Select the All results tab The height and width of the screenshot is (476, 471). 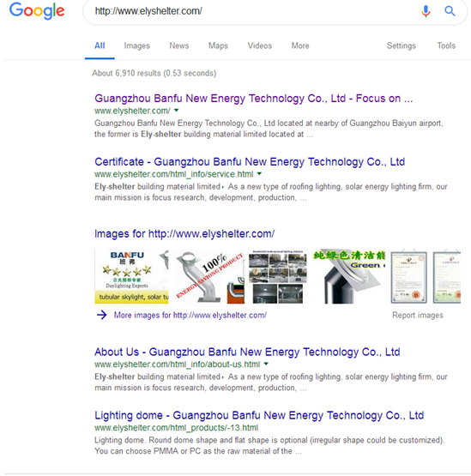pos(100,45)
